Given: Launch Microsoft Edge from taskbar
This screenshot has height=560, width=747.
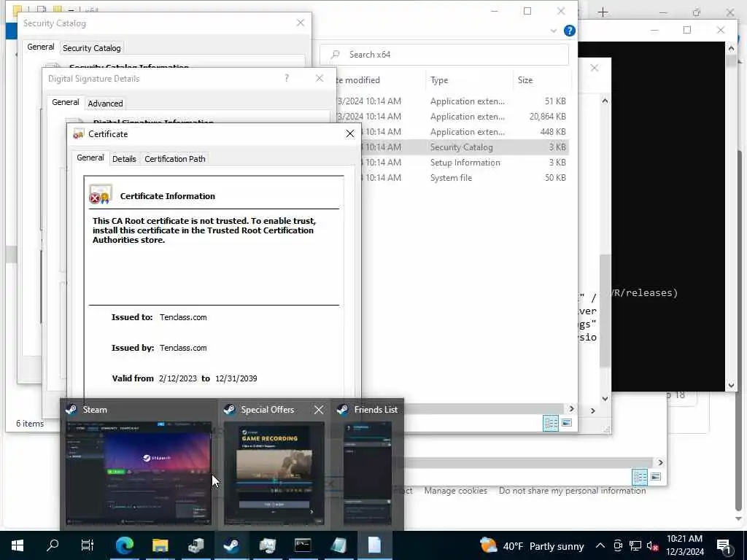Looking at the screenshot, I should click(124, 545).
